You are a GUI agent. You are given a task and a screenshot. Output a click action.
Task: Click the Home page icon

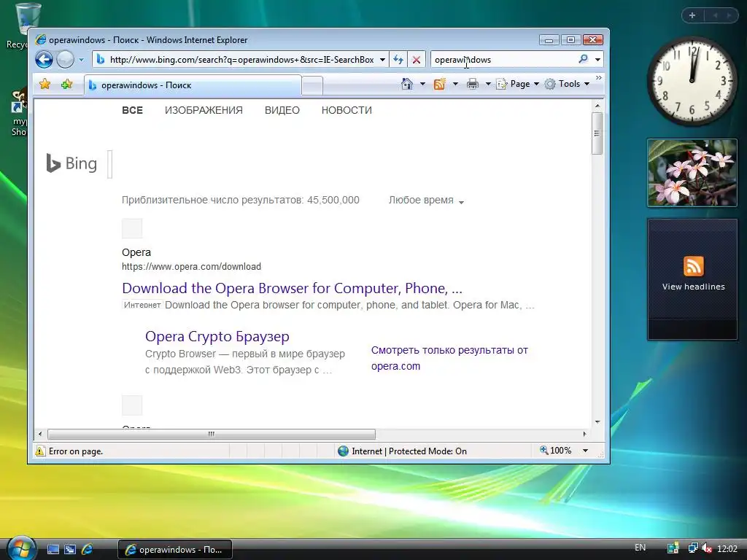point(407,84)
